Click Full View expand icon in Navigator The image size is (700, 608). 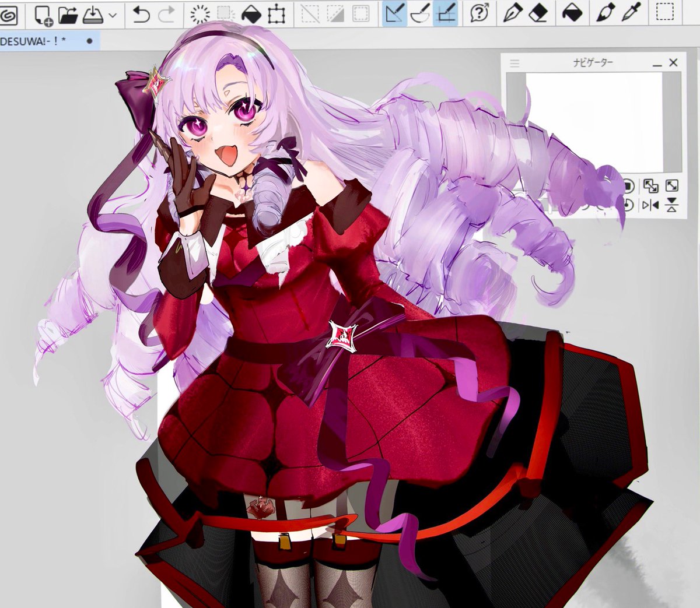coord(671,186)
